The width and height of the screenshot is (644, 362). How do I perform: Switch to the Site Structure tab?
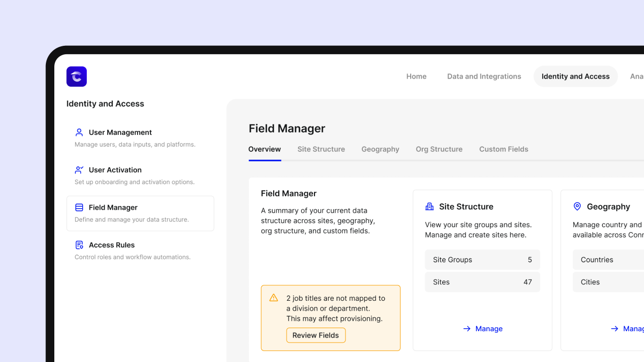(x=321, y=149)
